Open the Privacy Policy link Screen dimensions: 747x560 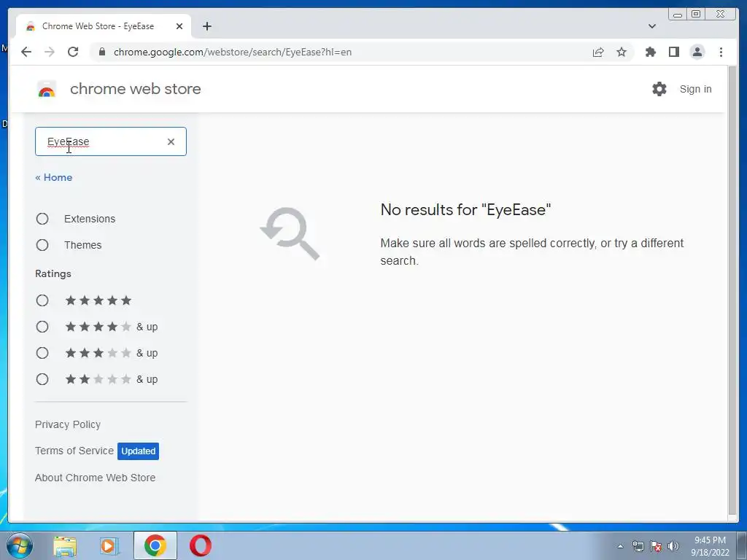[x=68, y=424]
